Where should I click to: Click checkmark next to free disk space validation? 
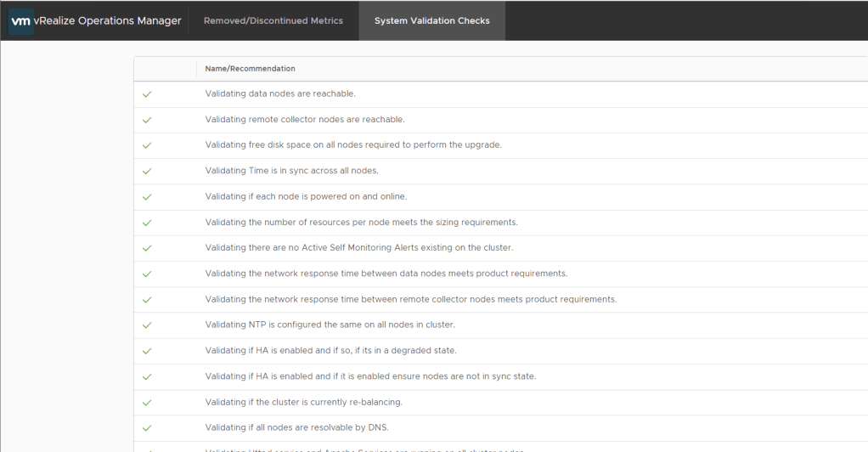pos(147,145)
